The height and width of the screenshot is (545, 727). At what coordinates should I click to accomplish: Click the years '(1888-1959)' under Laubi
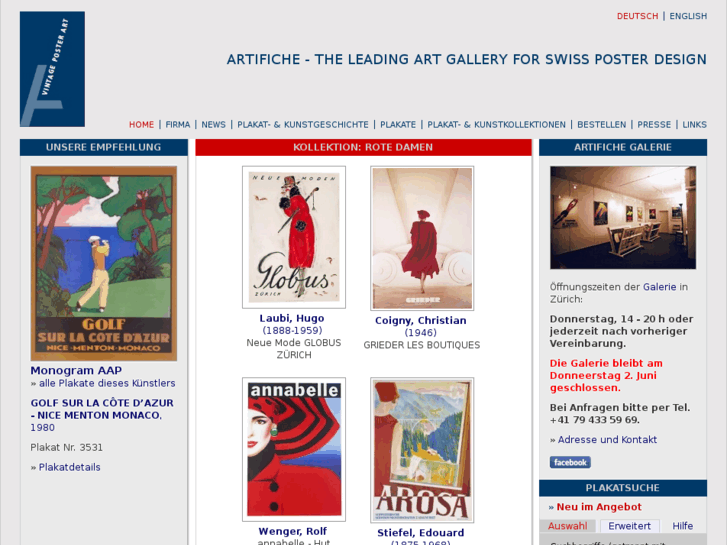[x=292, y=331]
